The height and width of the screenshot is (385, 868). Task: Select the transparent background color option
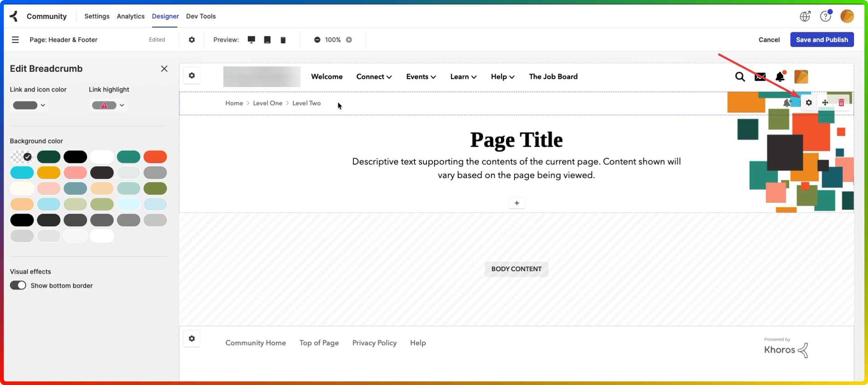[x=22, y=157]
